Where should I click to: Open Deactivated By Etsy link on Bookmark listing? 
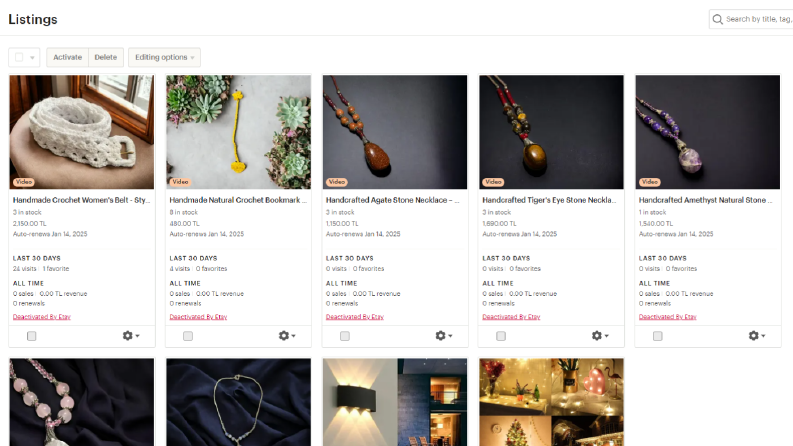tap(198, 317)
